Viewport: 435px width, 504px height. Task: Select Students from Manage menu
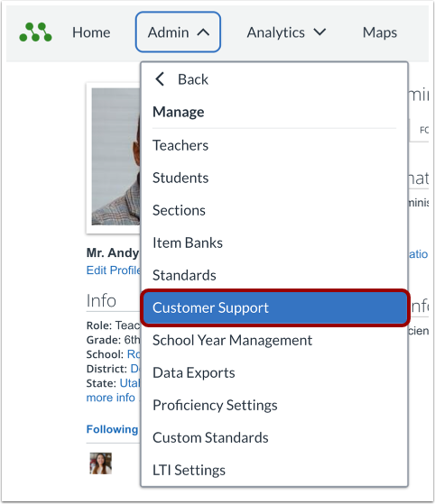click(274, 178)
